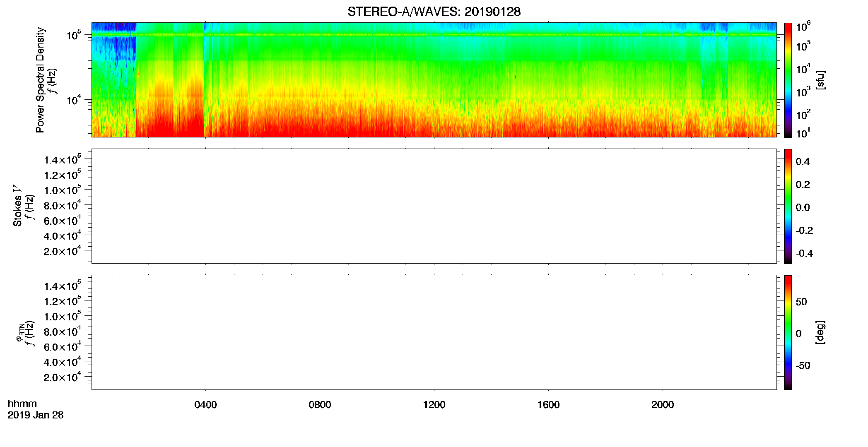Click the 10^5 tick label on the spectrogram frequency axis
The height and width of the screenshot is (447, 868).
pos(74,35)
